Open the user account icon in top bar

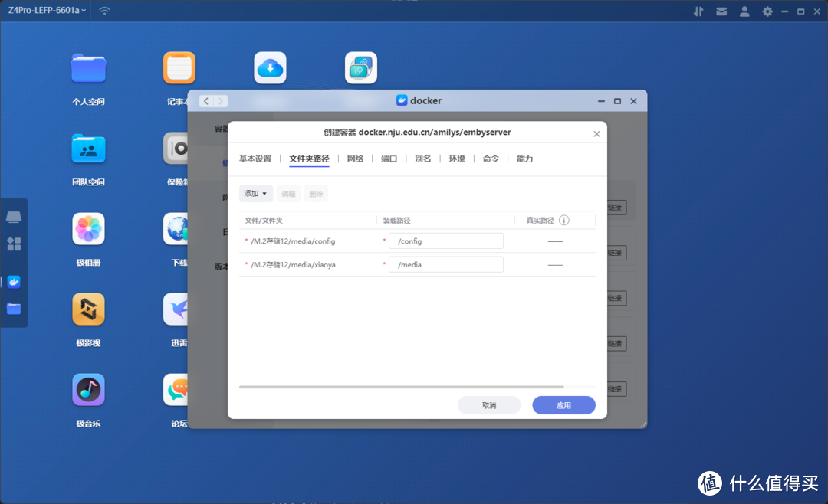[744, 11]
